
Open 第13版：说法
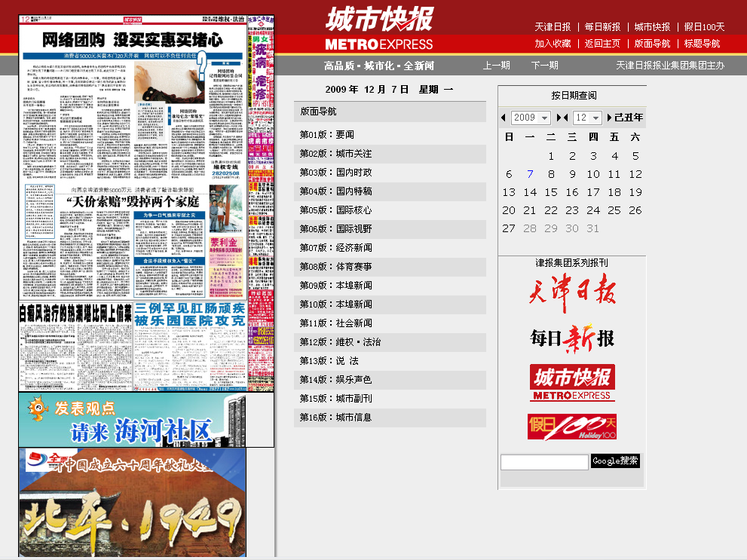[x=329, y=361]
